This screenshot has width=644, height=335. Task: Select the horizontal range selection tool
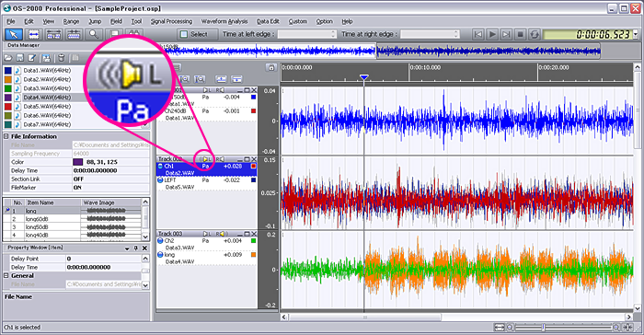point(34,35)
